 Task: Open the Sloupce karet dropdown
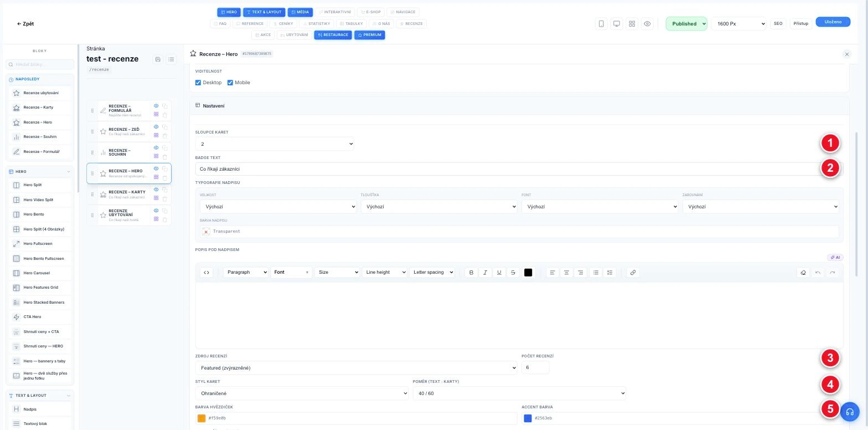point(275,144)
